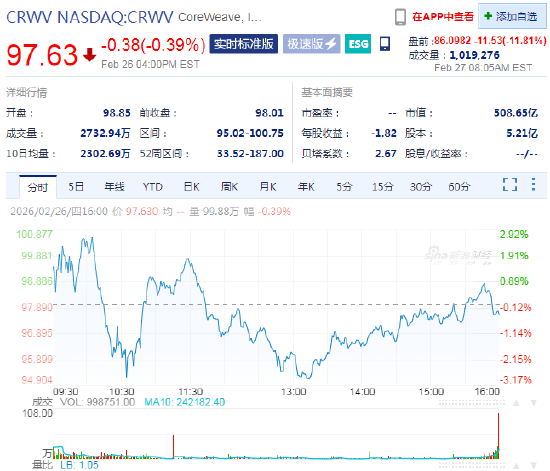Switch to 极速版 fast version
The width and height of the screenshot is (550, 471).
point(311,44)
